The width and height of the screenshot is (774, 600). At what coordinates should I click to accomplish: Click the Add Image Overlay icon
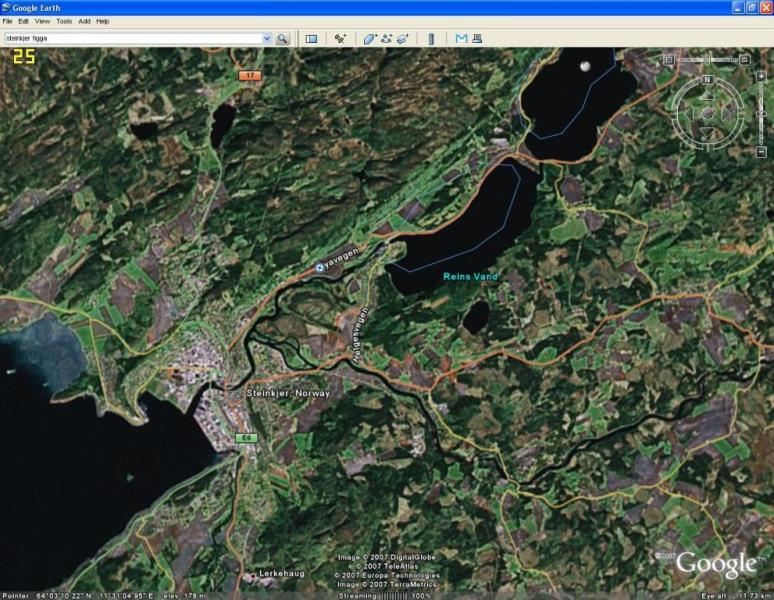403,38
